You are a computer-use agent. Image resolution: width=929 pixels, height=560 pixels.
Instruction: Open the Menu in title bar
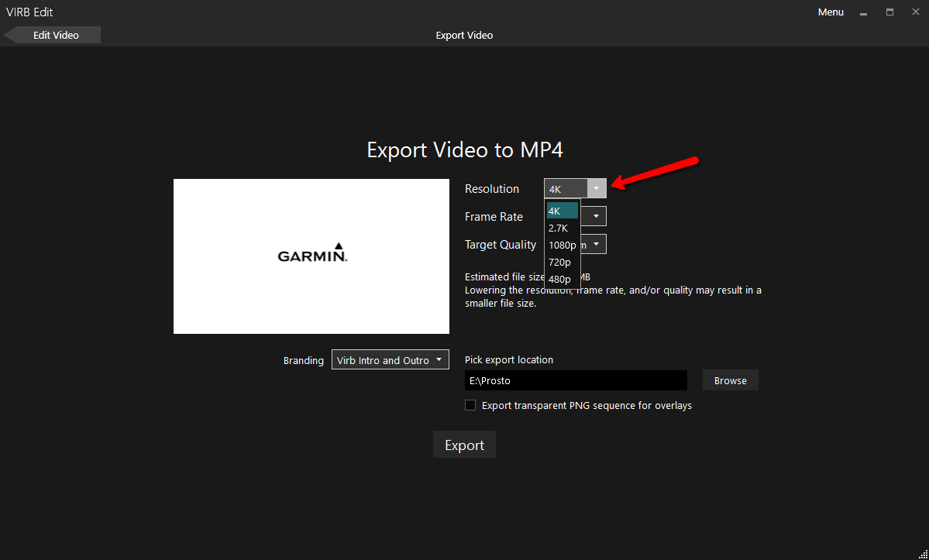pyautogui.click(x=831, y=12)
